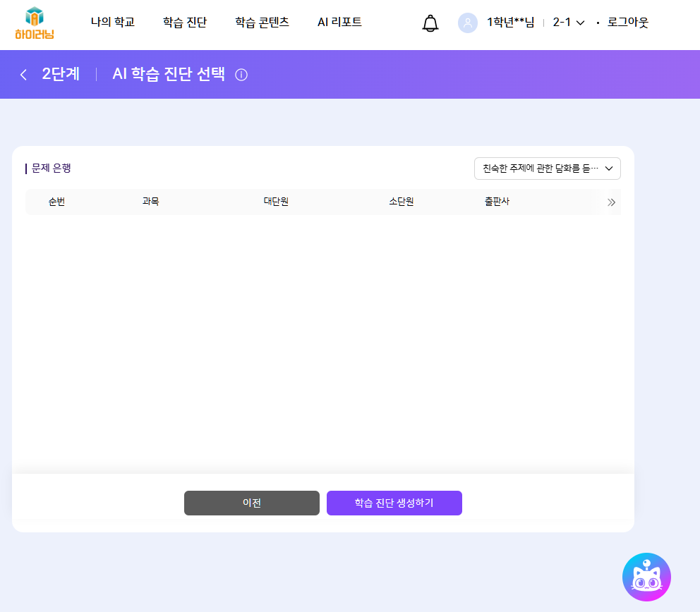Click the 출판사 column header

(497, 202)
